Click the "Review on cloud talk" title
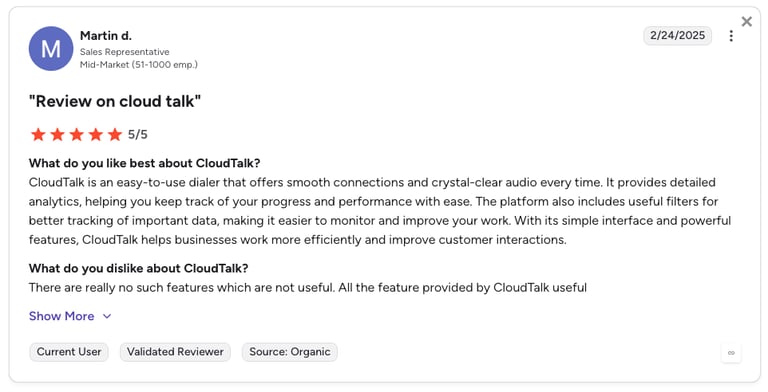 pos(115,101)
